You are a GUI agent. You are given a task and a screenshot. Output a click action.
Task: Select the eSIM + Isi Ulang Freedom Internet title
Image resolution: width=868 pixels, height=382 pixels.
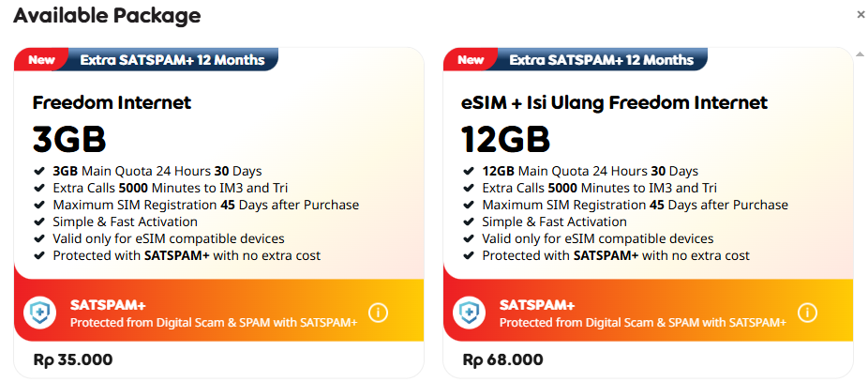pos(614,102)
